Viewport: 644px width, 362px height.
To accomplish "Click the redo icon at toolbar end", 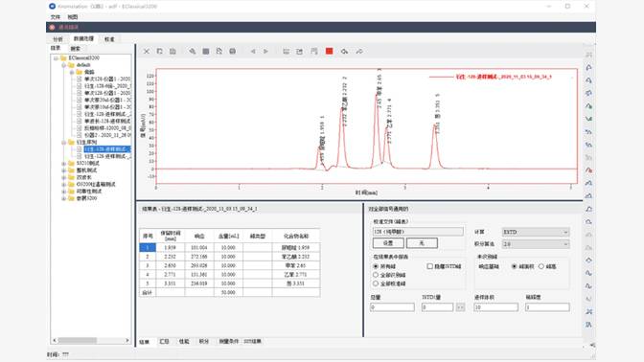I will point(359,52).
